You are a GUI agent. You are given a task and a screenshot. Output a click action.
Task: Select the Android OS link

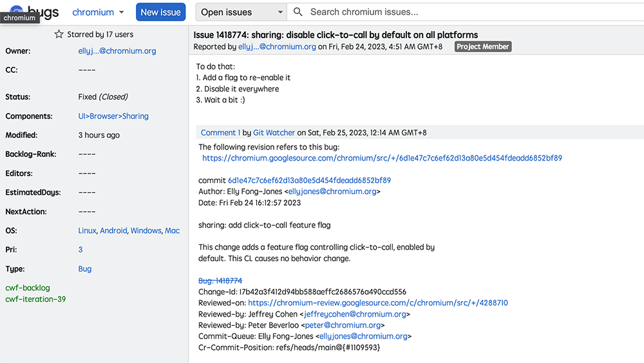pyautogui.click(x=113, y=231)
